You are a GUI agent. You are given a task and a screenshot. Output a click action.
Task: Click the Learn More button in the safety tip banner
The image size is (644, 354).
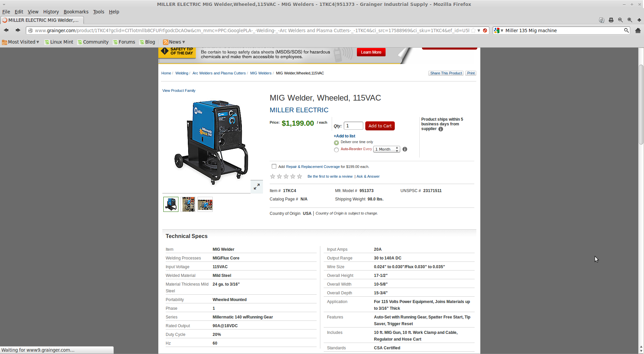pos(371,52)
